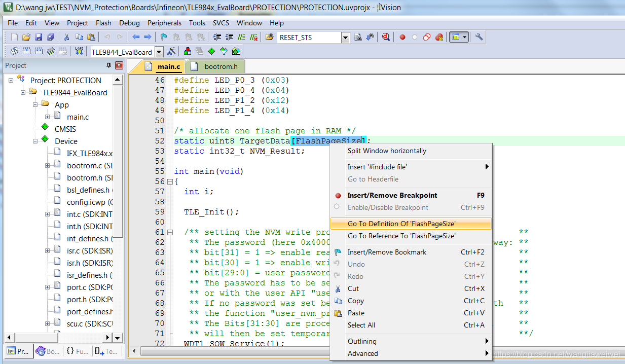Click RESET_STS find text field
This screenshot has height=364, width=625.
point(309,38)
